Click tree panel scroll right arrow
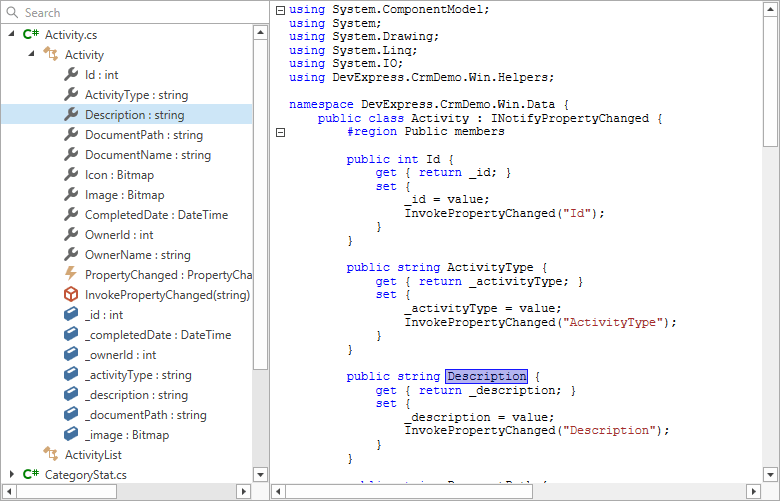 (x=243, y=492)
